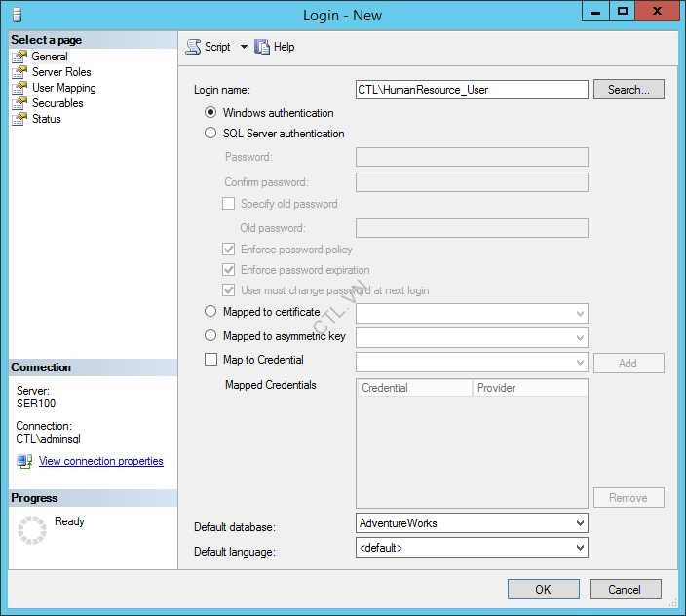Open the Securables page
Image resolution: width=686 pixels, height=616 pixels.
coord(57,103)
